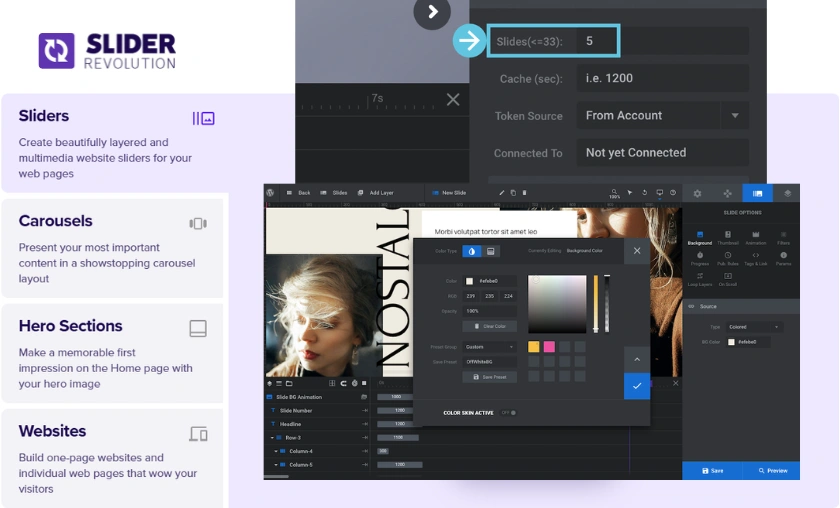This screenshot has width=840, height=508.
Task: Select the solid color type button
Action: pos(471,251)
